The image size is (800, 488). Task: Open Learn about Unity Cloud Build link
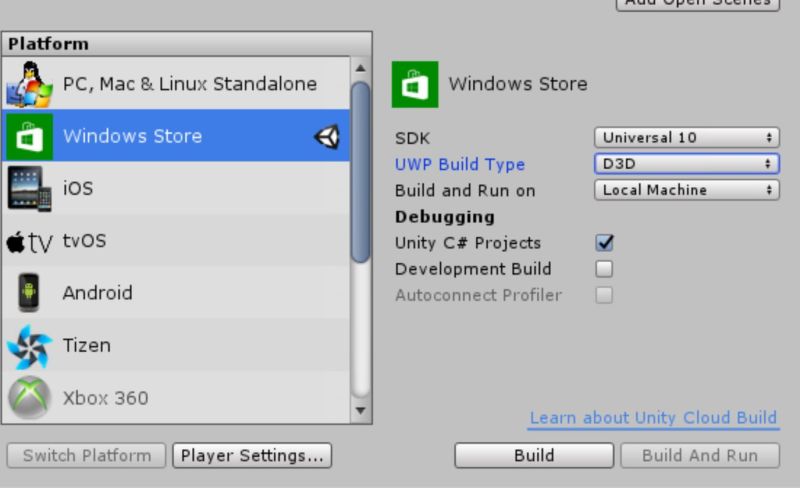tap(653, 418)
